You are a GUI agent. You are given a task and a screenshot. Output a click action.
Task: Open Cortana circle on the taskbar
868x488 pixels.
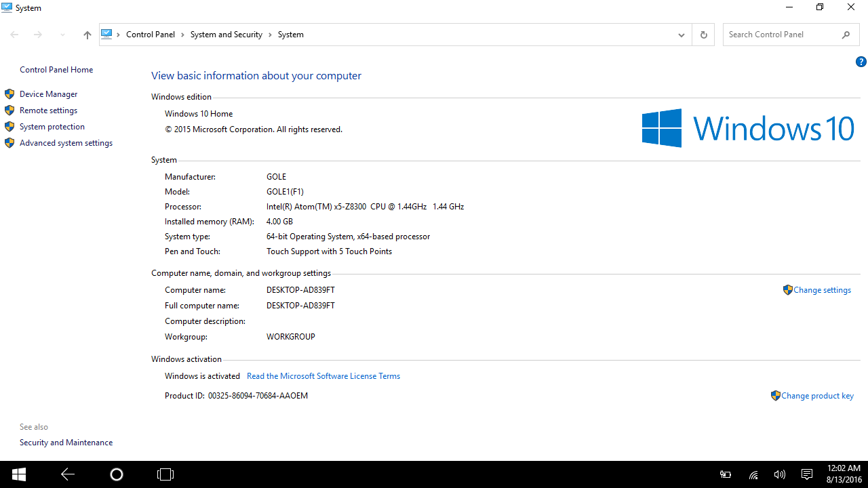pyautogui.click(x=116, y=474)
